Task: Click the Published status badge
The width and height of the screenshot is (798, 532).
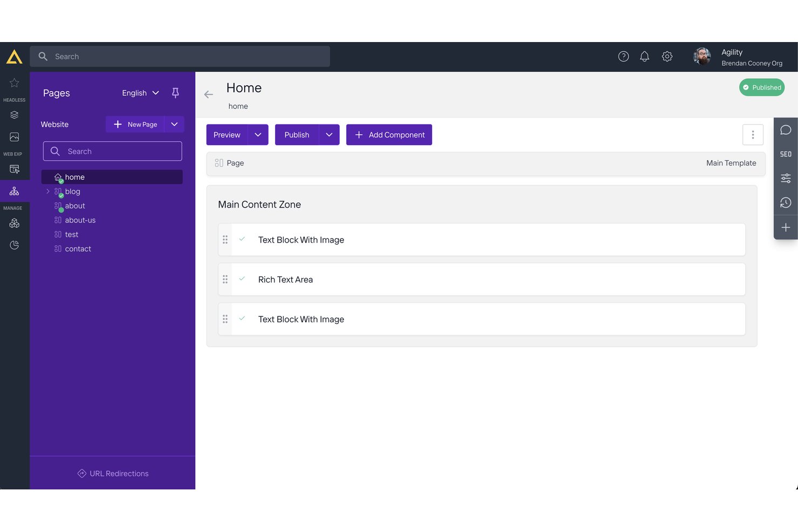Action: pyautogui.click(x=761, y=87)
